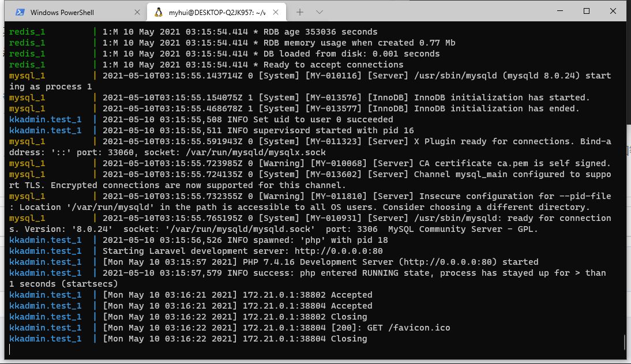Image resolution: width=631 pixels, height=364 pixels.
Task: Close the Windows PowerShell tab
Action: pos(137,12)
